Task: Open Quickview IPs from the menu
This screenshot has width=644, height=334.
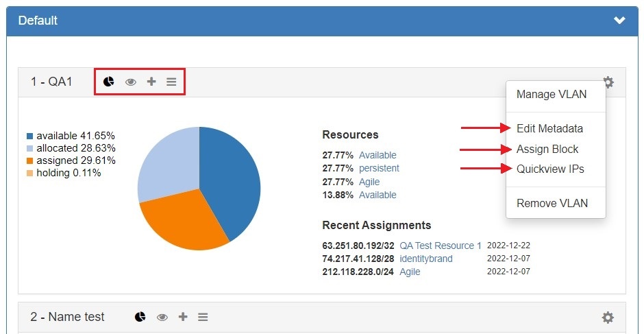Action: click(x=550, y=169)
